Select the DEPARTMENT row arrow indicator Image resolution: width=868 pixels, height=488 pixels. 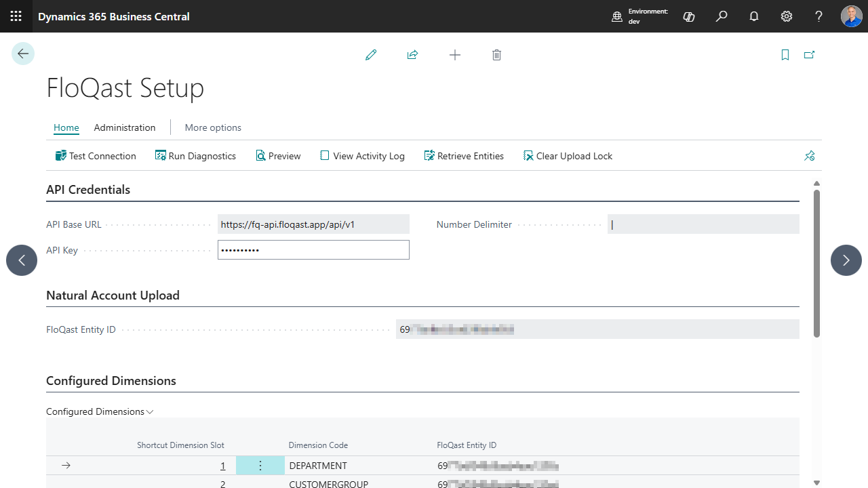tap(66, 466)
